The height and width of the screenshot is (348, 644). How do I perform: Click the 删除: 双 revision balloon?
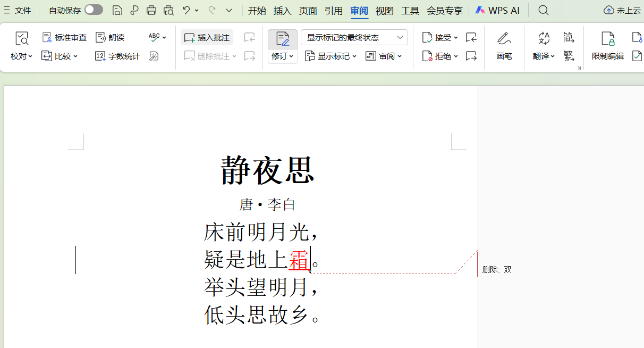tap(497, 270)
